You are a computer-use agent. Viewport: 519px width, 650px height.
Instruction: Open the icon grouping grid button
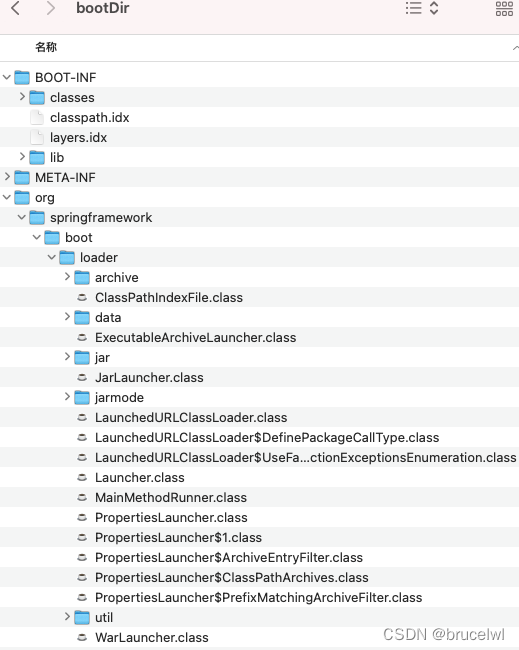pyautogui.click(x=504, y=8)
